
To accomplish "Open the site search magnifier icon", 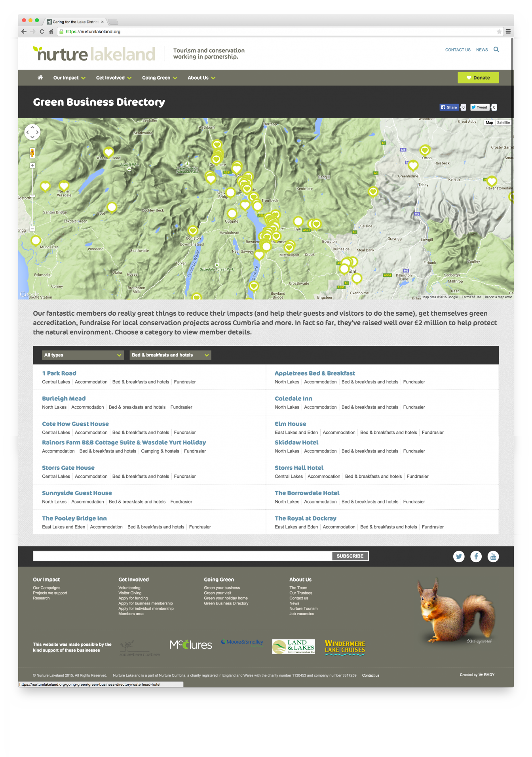I will 496,50.
